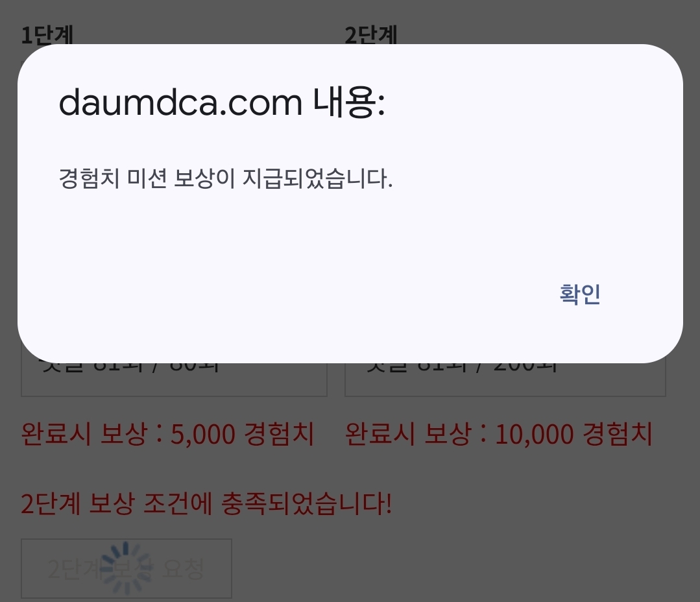The width and height of the screenshot is (700, 602).
Task: Click the 완료시 보상 10,000 경험치 text
Action: 499,434
